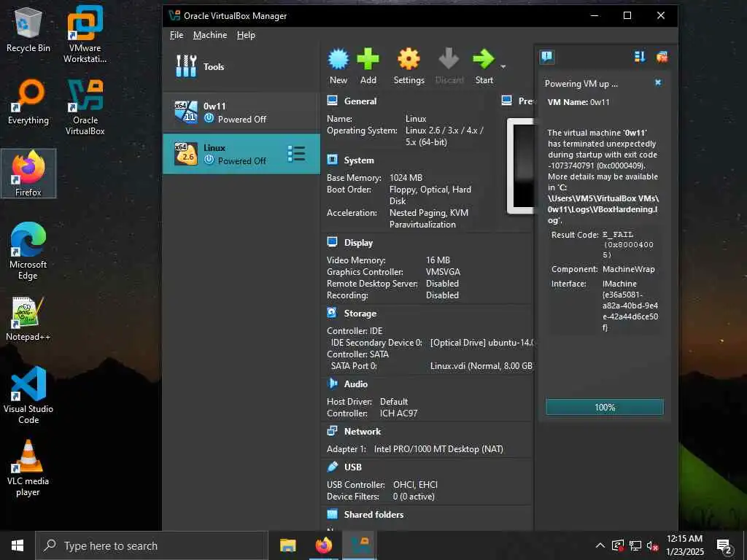
Task: Dismiss the Powering VM up notification
Action: 658,82
